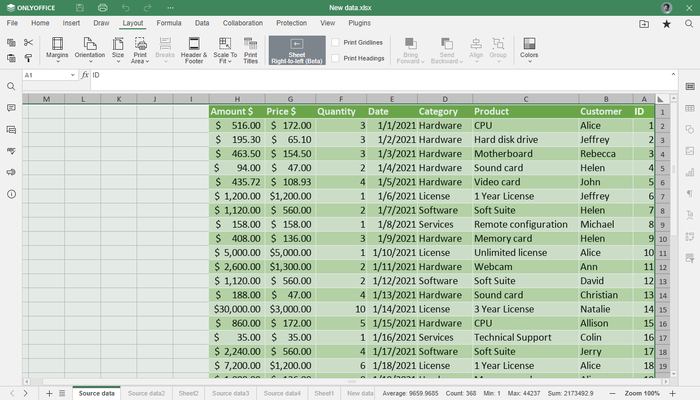Mark file as favorite with star icon
Image resolution: width=700 pixels, height=400 pixels.
click(x=666, y=22)
